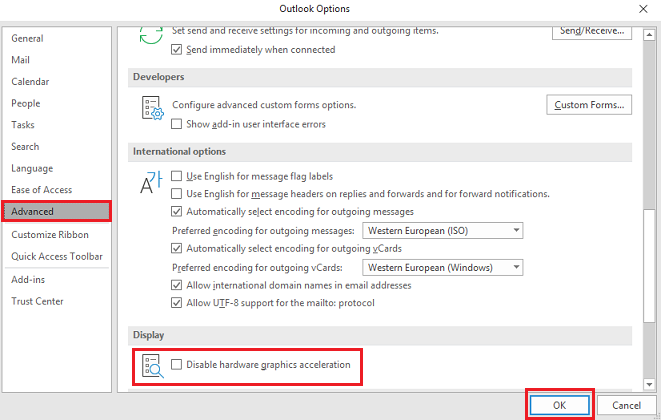Go to the Tasks options category
Image resolution: width=661 pixels, height=420 pixels.
tap(56, 125)
